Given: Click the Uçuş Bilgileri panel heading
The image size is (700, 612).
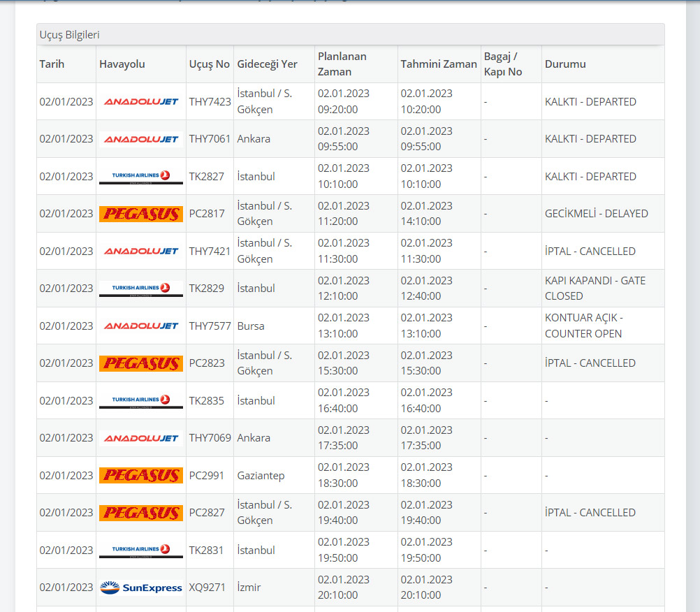Looking at the screenshot, I should 70,34.
